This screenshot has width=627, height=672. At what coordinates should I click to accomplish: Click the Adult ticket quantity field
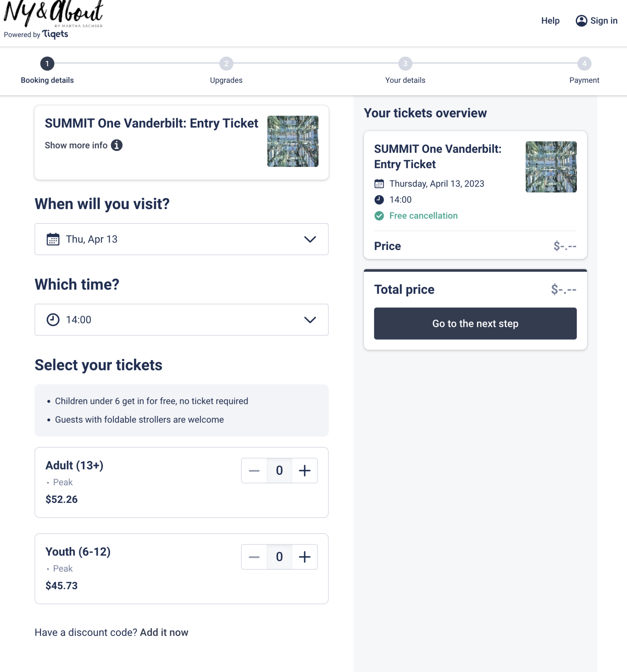279,471
